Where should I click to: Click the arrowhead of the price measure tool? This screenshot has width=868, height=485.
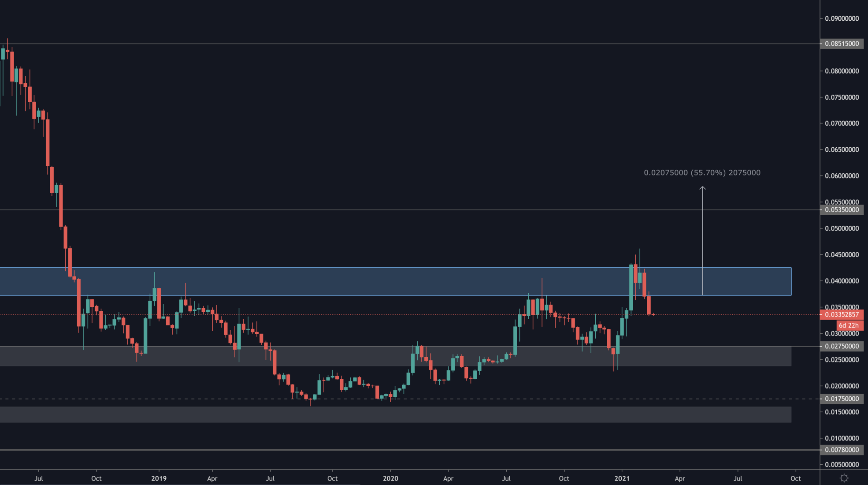click(702, 189)
